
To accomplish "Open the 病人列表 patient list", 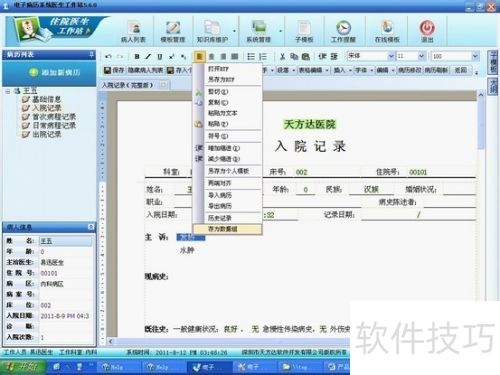I will (133, 31).
